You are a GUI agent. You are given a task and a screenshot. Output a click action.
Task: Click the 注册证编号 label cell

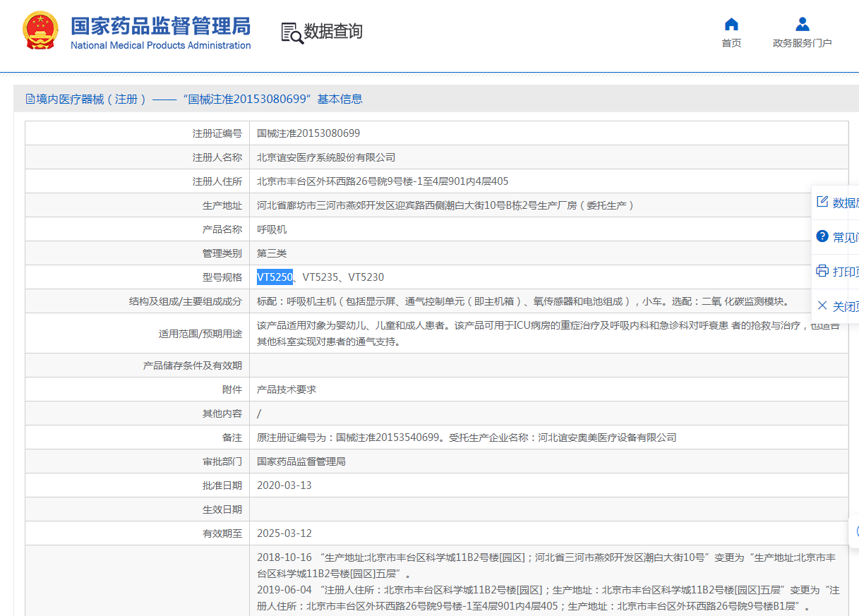(x=138, y=133)
